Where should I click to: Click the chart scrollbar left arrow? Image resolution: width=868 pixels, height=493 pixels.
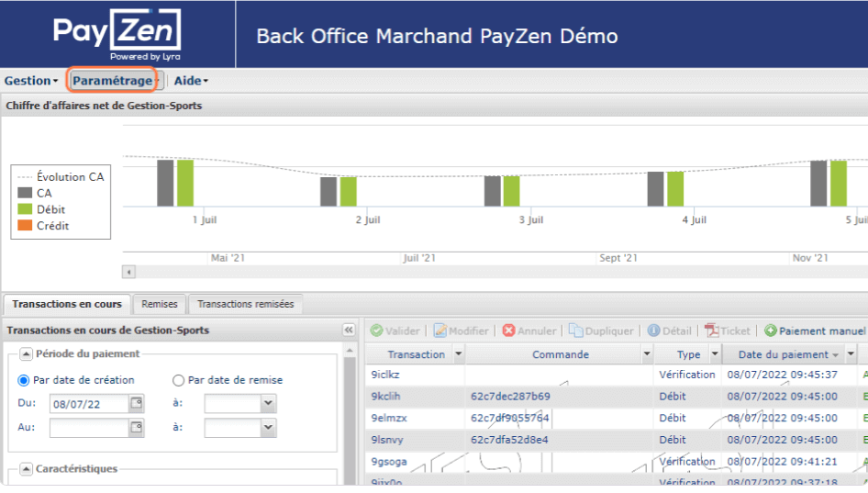[x=129, y=272]
